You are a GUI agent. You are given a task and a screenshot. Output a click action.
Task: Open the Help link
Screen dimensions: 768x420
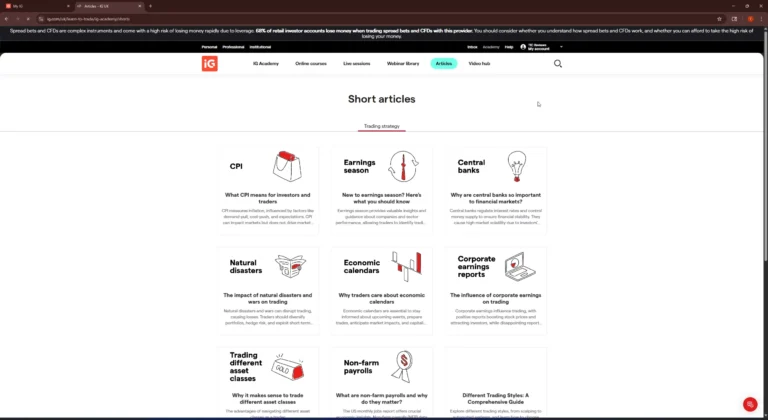click(x=509, y=47)
